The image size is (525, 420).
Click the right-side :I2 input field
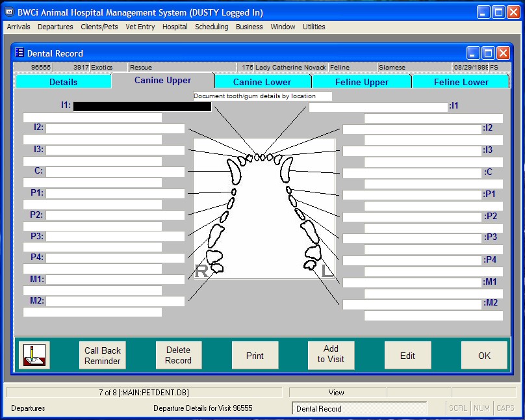point(412,129)
